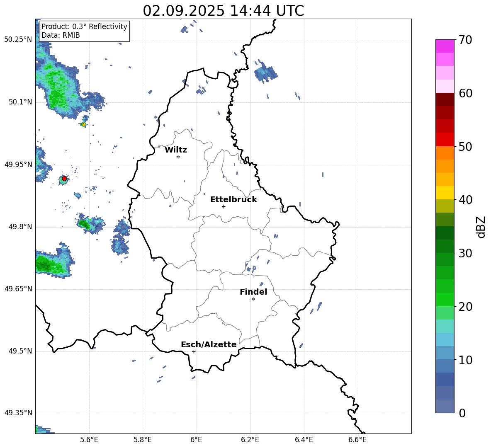Click the cross marker below Wiltz

pos(178,157)
